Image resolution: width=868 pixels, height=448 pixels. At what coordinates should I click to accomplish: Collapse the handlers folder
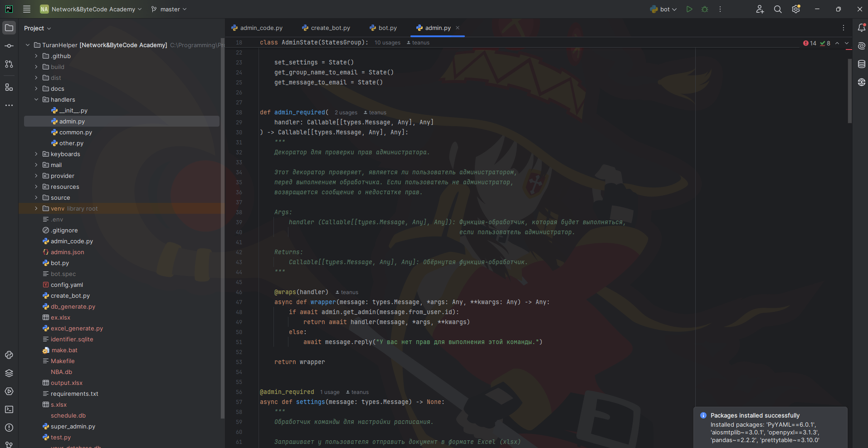pyautogui.click(x=36, y=99)
